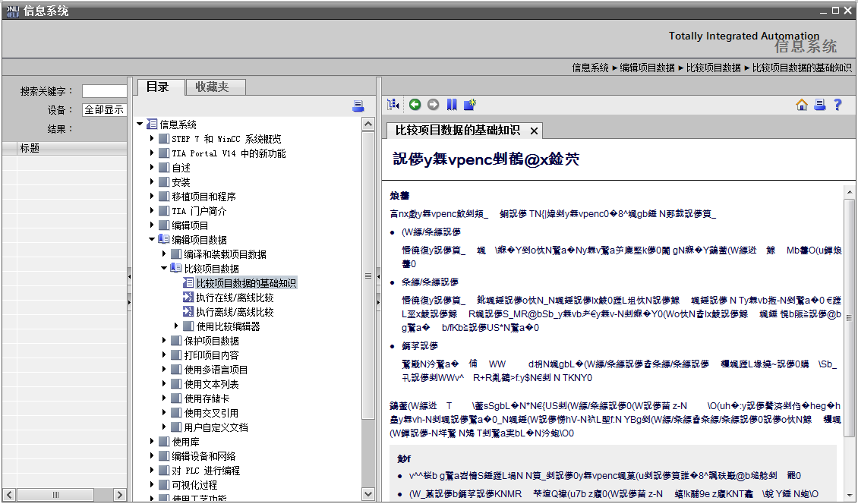This screenshot has width=858, height=504.
Task: Select 编辑设备和网络 in the tree
Action: click(x=203, y=455)
